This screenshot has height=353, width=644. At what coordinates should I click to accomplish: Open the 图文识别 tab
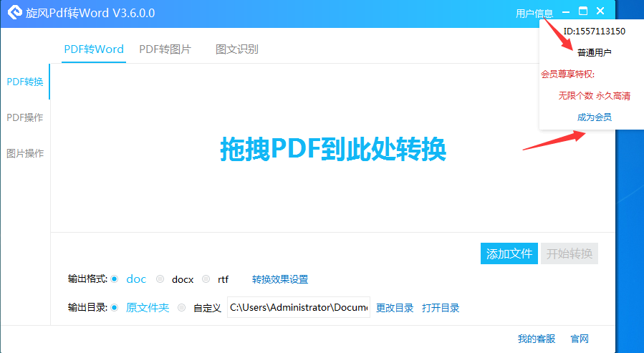[x=237, y=49]
